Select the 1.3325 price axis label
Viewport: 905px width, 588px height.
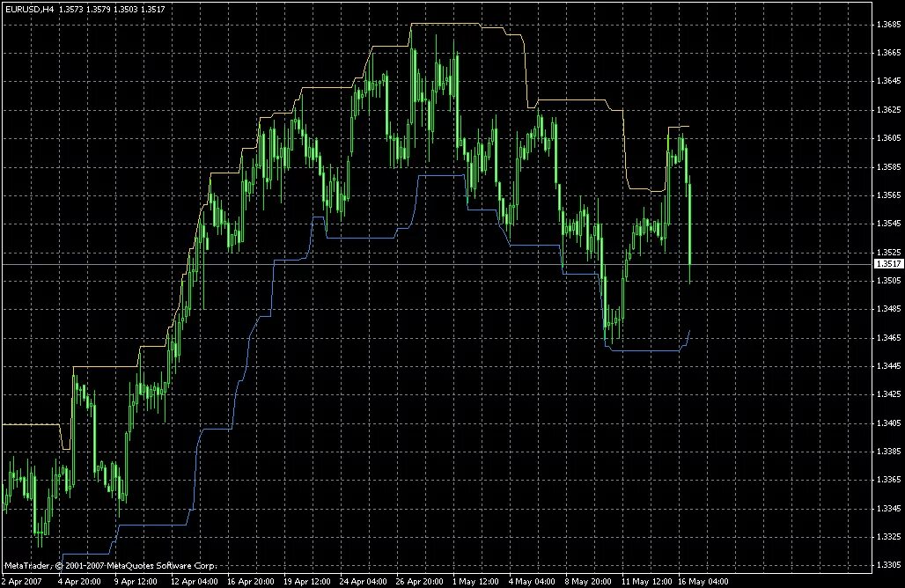click(888, 537)
